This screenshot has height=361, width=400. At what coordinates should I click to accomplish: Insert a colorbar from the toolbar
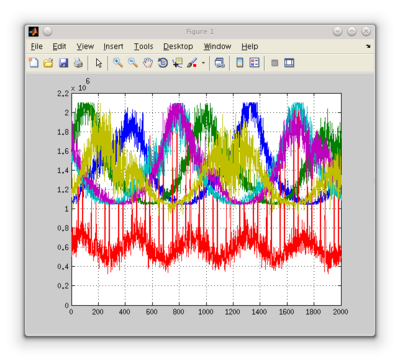coord(240,63)
